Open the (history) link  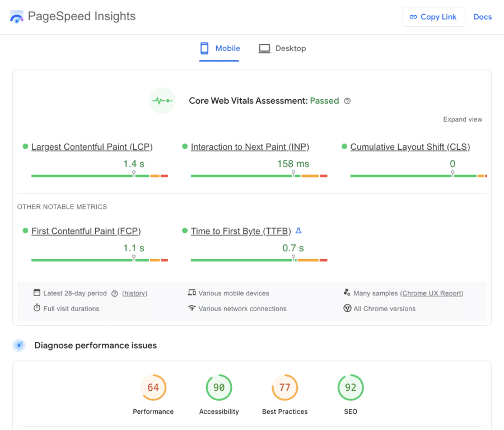134,294
